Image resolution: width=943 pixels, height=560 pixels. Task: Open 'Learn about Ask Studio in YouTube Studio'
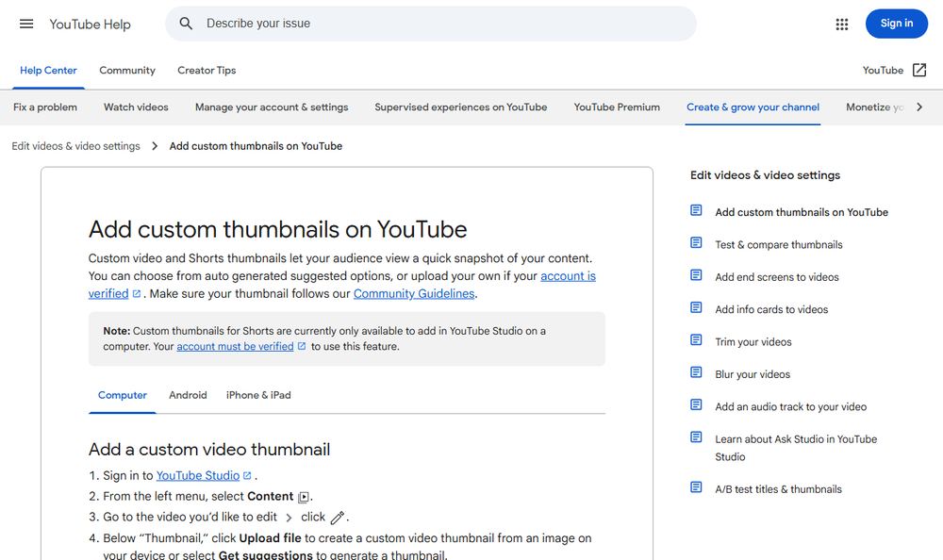[x=796, y=448]
